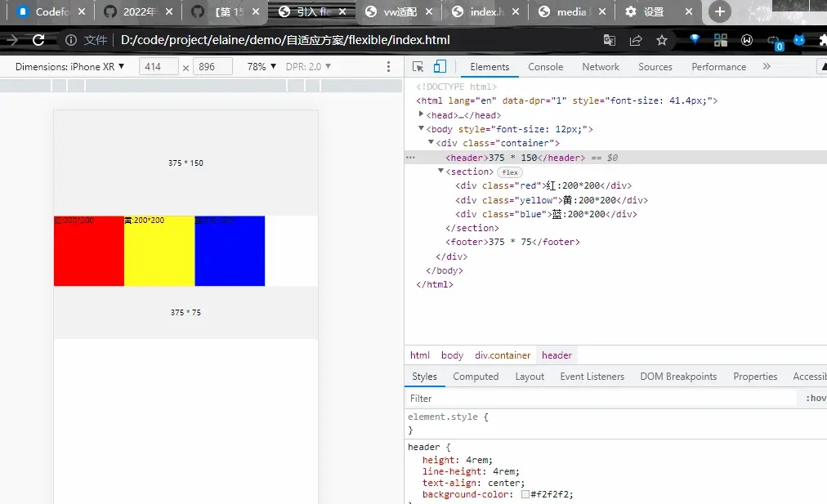Toggle the :hov element state panel
827x504 pixels.
point(816,399)
